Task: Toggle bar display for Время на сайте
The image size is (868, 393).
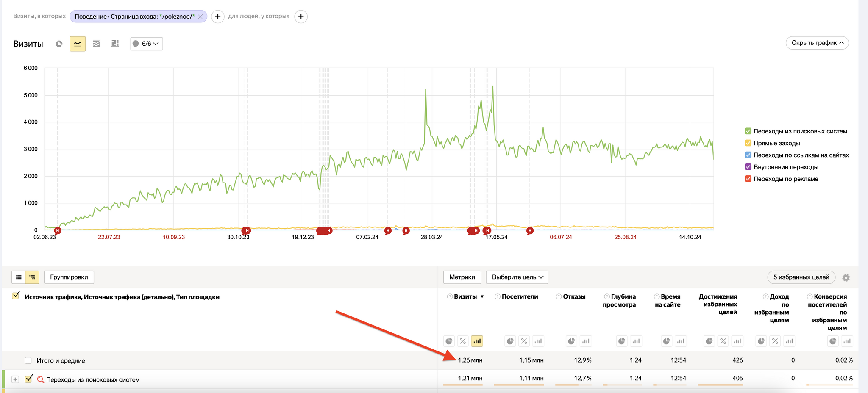Action: point(681,341)
